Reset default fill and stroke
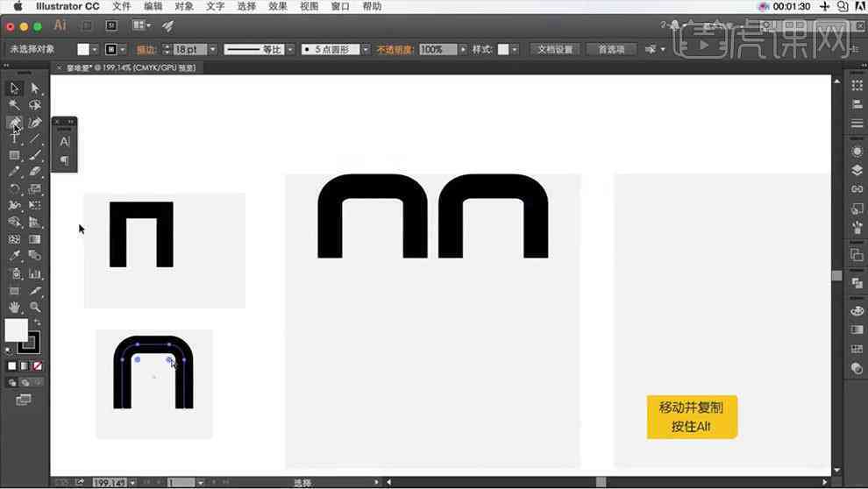Screen dimensions: 868x489 coord(8,351)
